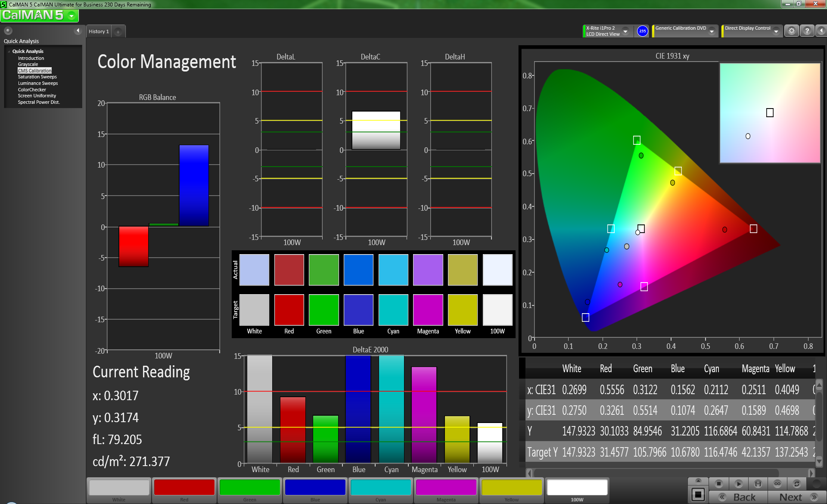Viewport: 827px width, 504px height.
Task: Click the read single bracket icon
Action: (758, 483)
